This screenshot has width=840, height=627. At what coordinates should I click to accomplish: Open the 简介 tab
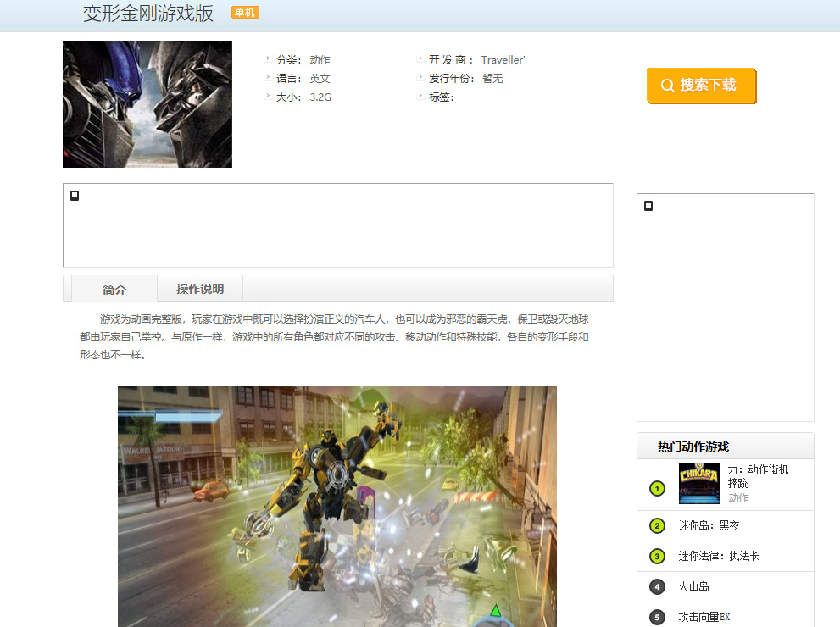(x=114, y=289)
